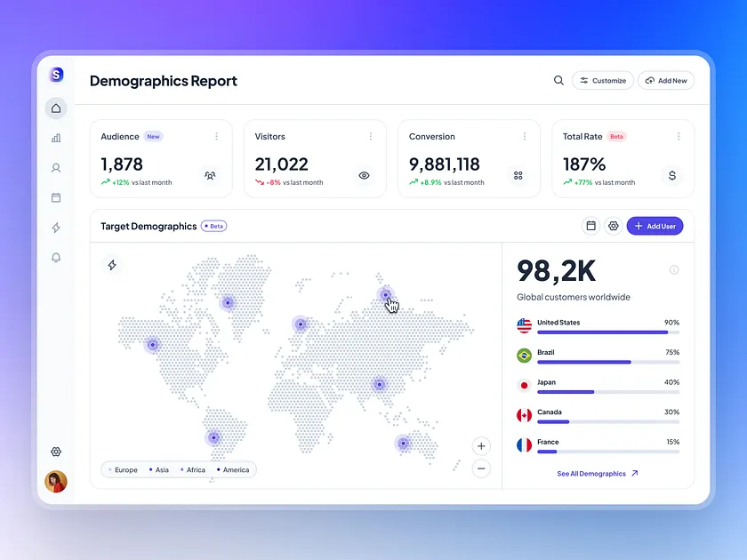Open the calendar icon in the sidebar
This screenshot has width=747, height=560.
coord(56,196)
